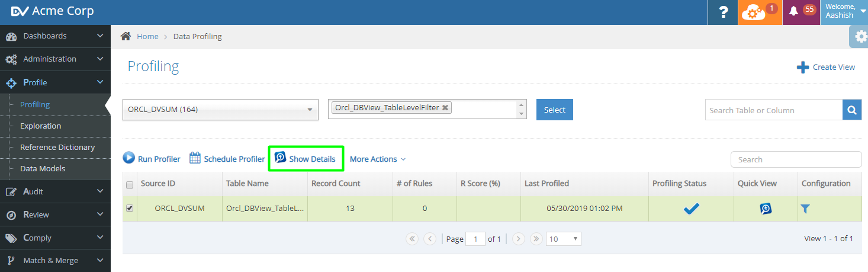Click the Create View link text
The image size is (868, 272).
(x=834, y=67)
